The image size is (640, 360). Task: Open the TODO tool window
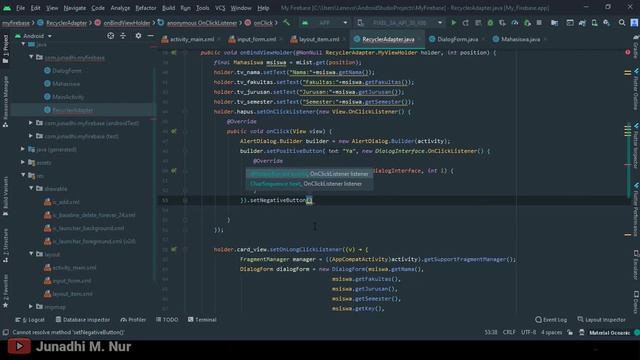pyautogui.click(x=167, y=320)
